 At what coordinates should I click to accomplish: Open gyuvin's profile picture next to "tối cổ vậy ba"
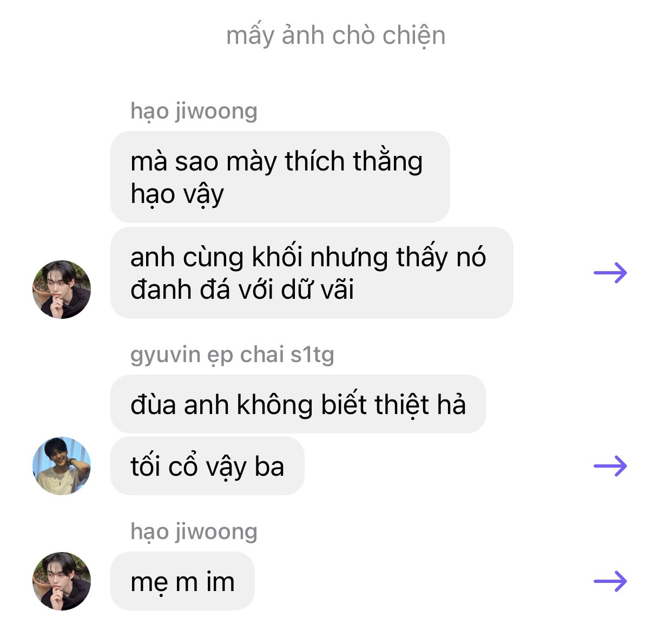tap(62, 466)
